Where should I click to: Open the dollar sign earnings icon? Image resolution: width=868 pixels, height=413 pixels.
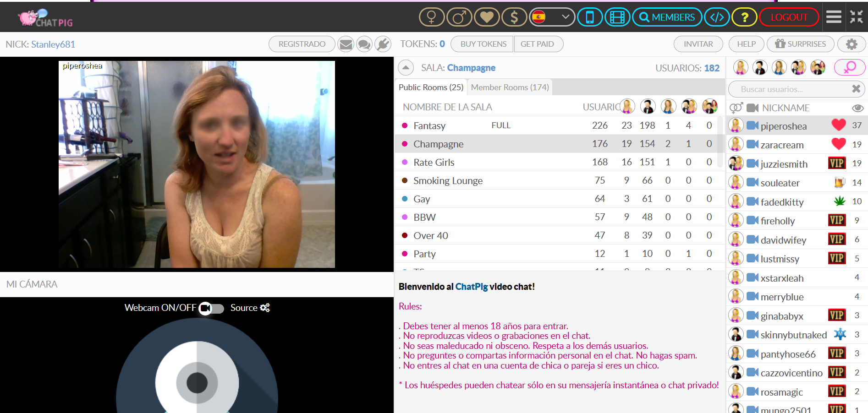pyautogui.click(x=514, y=17)
